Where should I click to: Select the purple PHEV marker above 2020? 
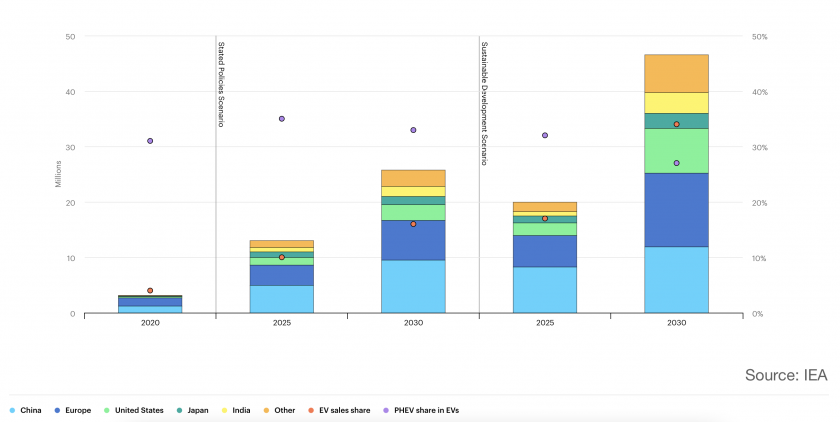tap(150, 141)
